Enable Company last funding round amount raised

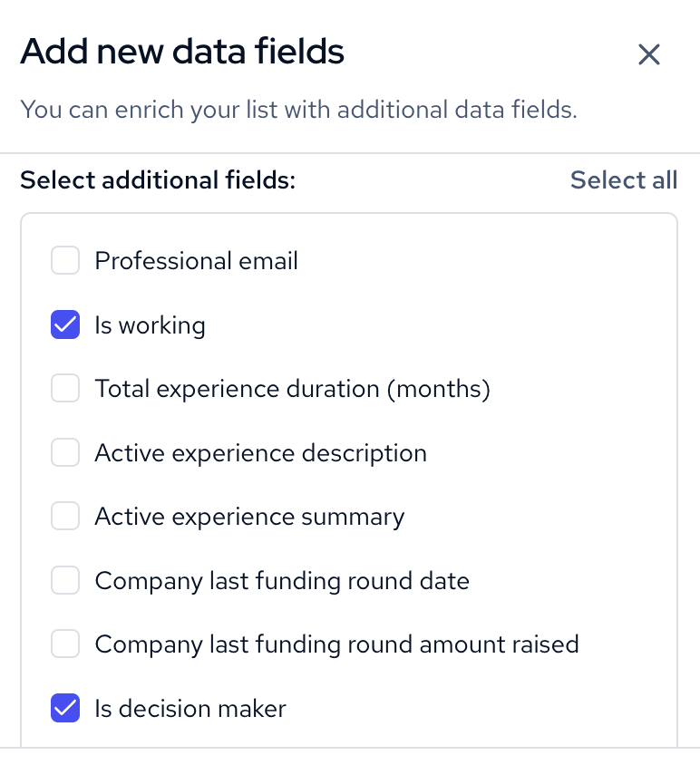(x=65, y=644)
